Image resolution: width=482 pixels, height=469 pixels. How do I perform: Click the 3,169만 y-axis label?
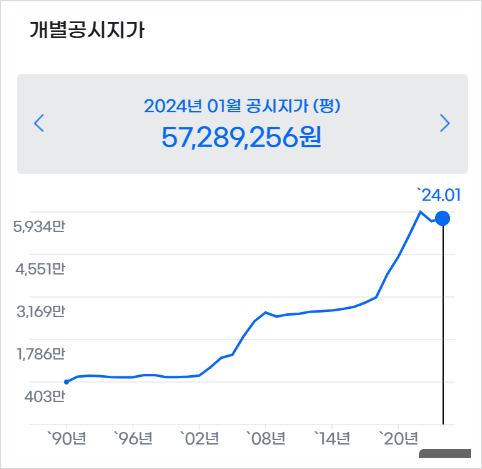pos(41,312)
